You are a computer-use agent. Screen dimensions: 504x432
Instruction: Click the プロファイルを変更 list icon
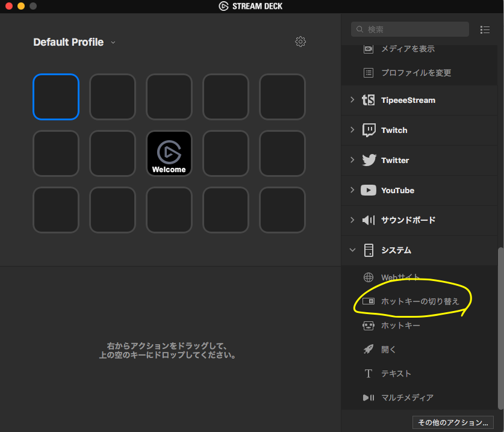pyautogui.click(x=369, y=73)
